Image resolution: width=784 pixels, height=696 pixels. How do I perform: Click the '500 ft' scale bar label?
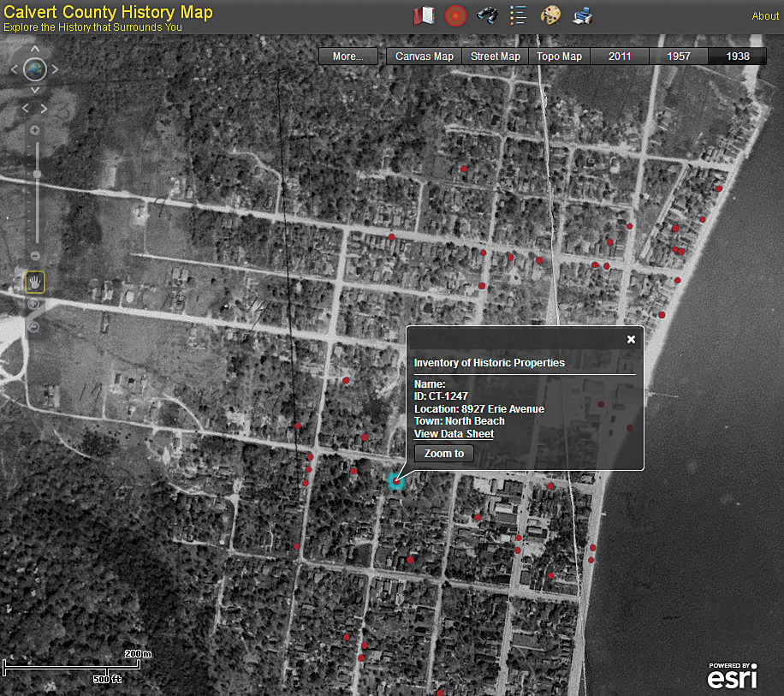[107, 679]
